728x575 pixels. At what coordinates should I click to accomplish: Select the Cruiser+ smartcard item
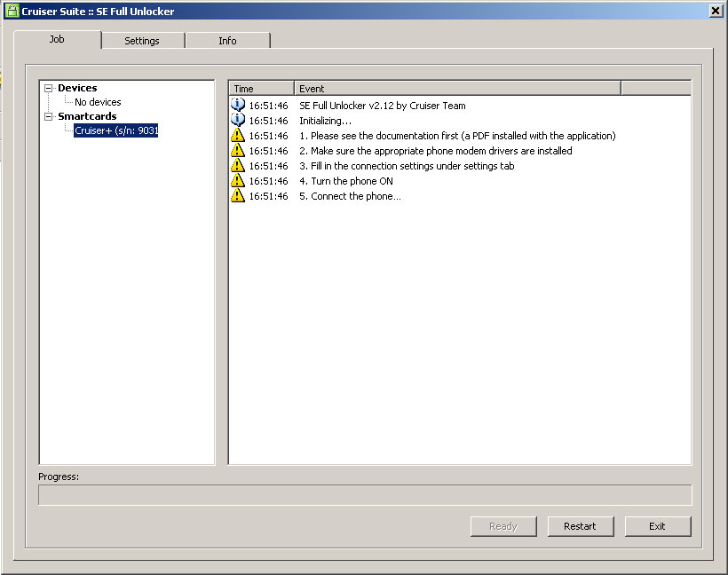point(116,130)
